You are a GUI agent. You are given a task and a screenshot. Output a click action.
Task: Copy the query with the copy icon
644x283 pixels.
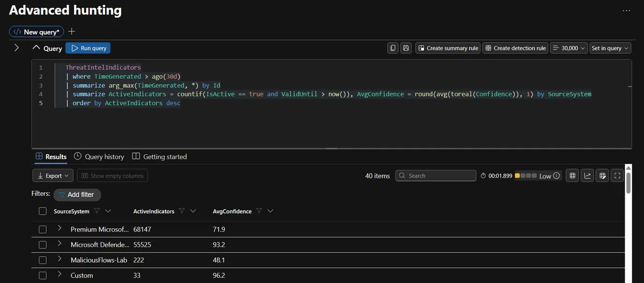pyautogui.click(x=393, y=48)
